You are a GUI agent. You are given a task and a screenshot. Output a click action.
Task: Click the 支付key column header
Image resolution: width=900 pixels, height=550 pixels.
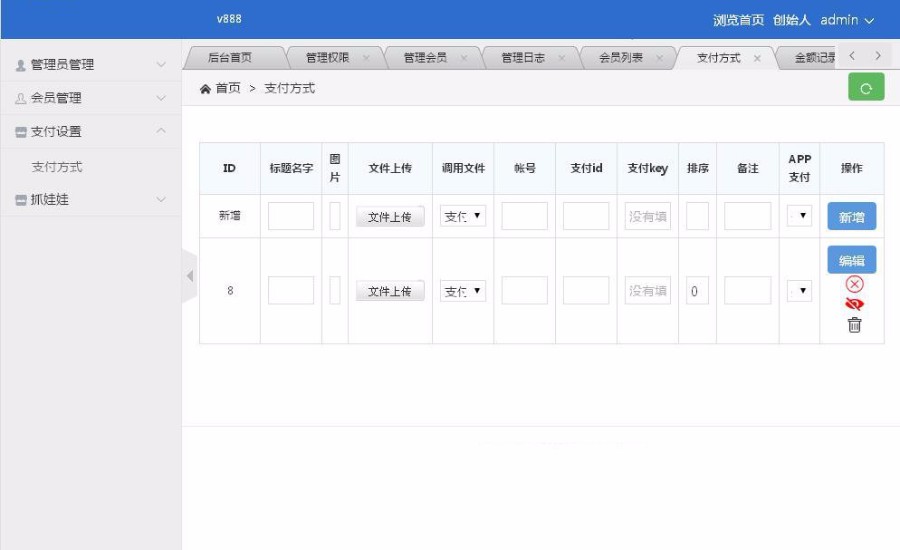(647, 168)
